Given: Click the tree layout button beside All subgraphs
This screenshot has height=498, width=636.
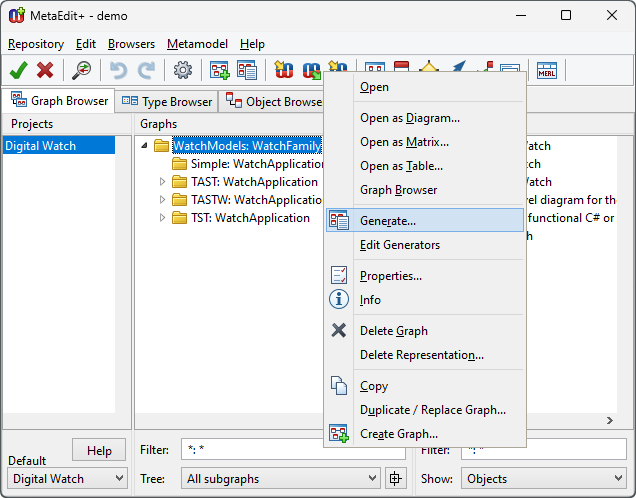Looking at the screenshot, I should click(x=396, y=479).
